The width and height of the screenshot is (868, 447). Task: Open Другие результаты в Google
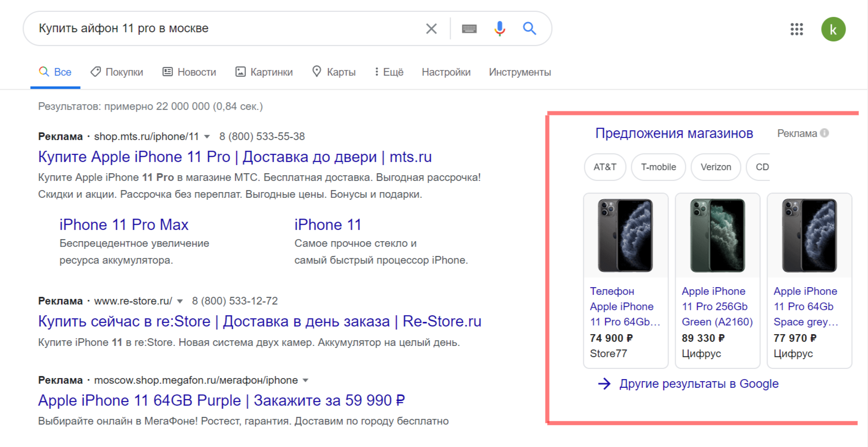pos(699,384)
